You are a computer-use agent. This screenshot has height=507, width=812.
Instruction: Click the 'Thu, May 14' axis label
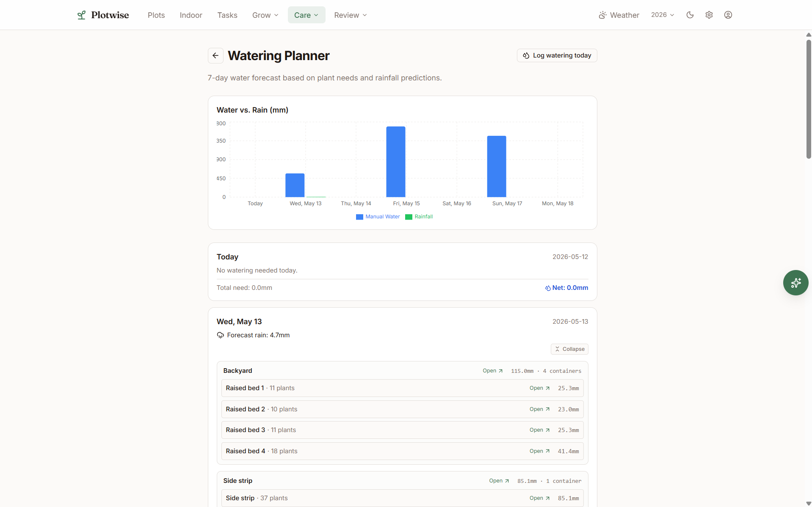(356, 204)
